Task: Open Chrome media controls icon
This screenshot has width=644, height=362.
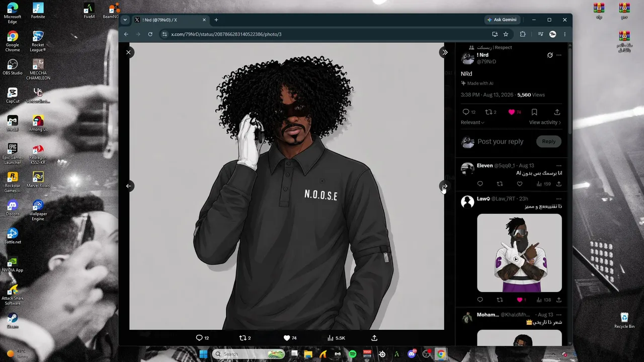Action: click(x=541, y=34)
